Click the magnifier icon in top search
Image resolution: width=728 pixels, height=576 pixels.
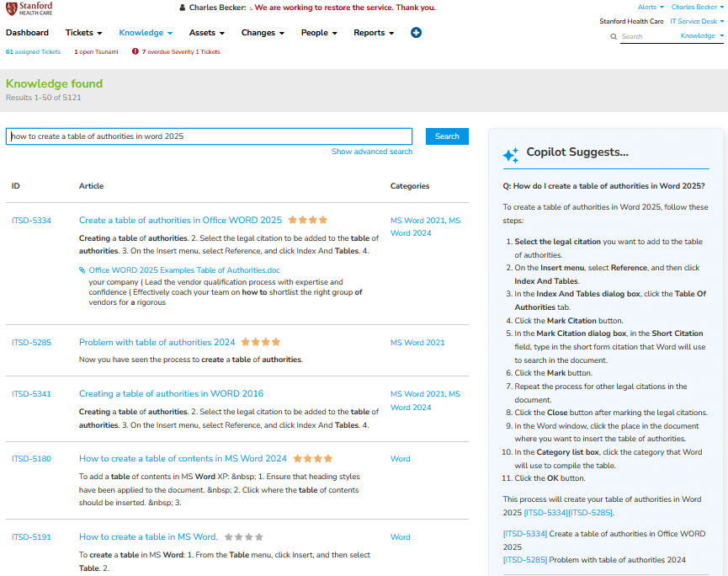(614, 36)
